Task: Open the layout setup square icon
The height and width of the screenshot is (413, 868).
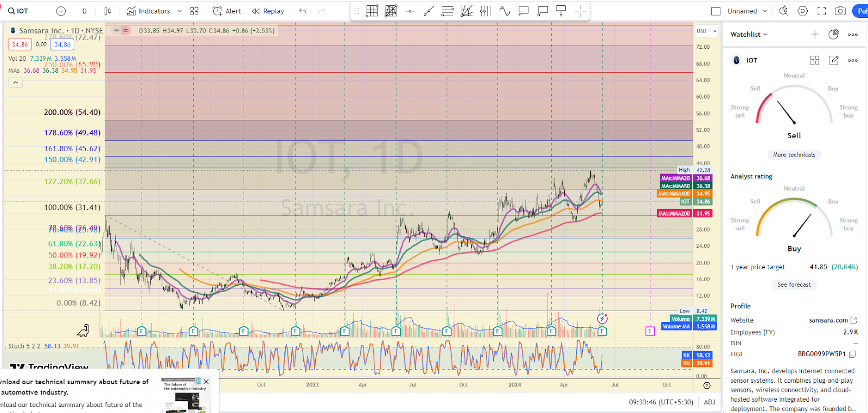Action: (716, 11)
